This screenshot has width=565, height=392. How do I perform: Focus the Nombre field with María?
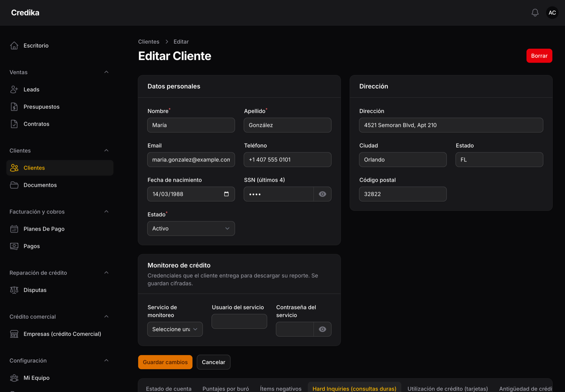tap(191, 125)
